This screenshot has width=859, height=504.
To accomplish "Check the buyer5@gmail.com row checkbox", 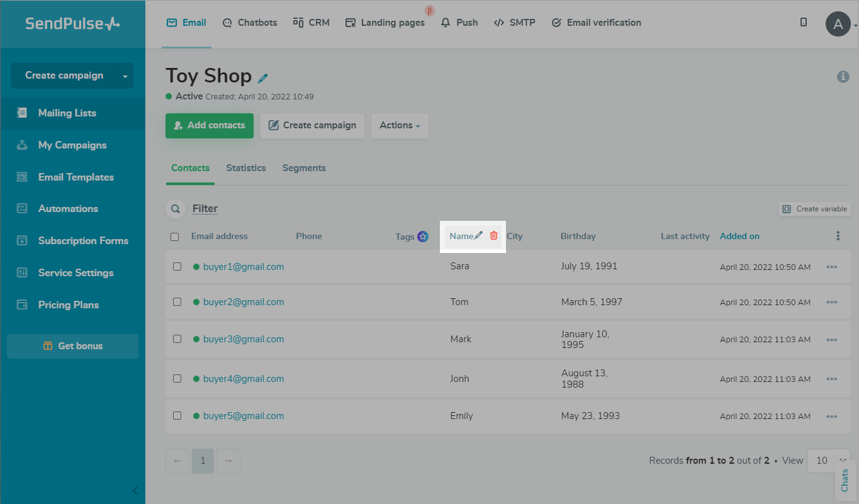I will pos(177,416).
